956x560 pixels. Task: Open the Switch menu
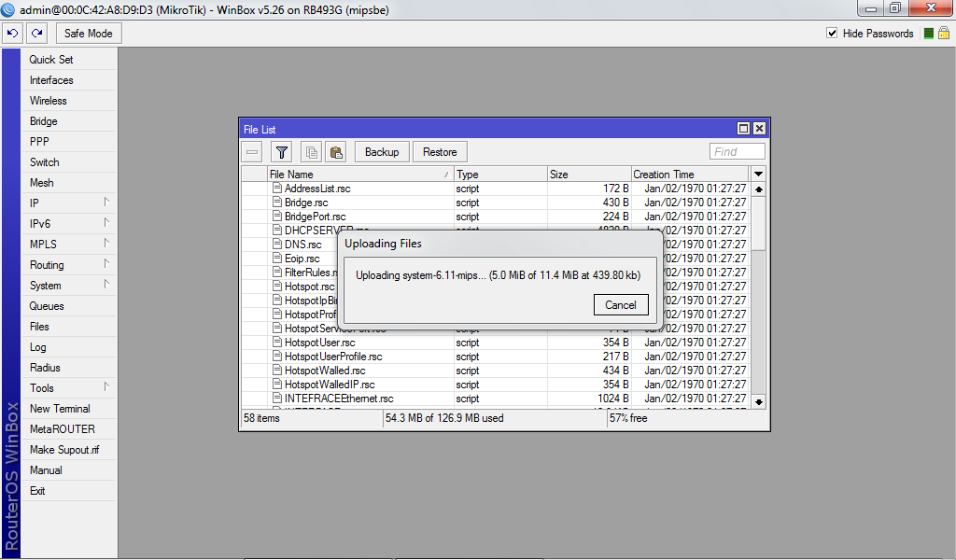click(68, 162)
